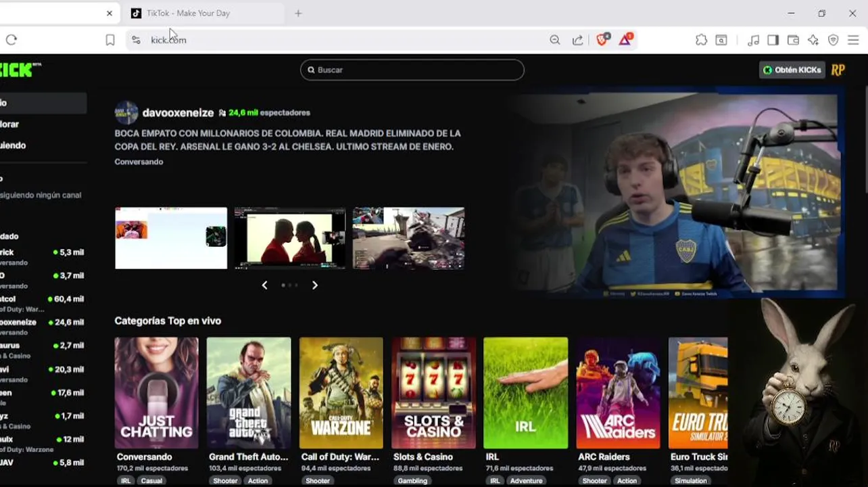The image size is (868, 487).
Task: Click the Simulation tag under Euro Truck
Action: 690,481
